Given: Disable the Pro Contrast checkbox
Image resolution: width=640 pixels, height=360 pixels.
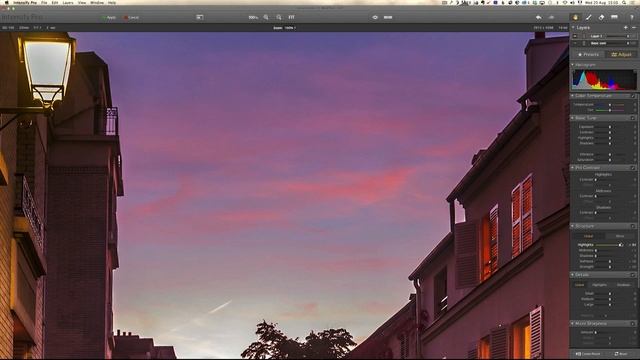Looking at the screenshot, I should [x=633, y=167].
